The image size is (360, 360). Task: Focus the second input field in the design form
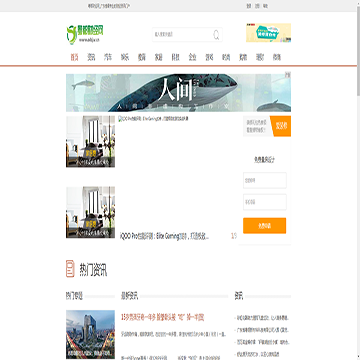[x=265, y=202]
